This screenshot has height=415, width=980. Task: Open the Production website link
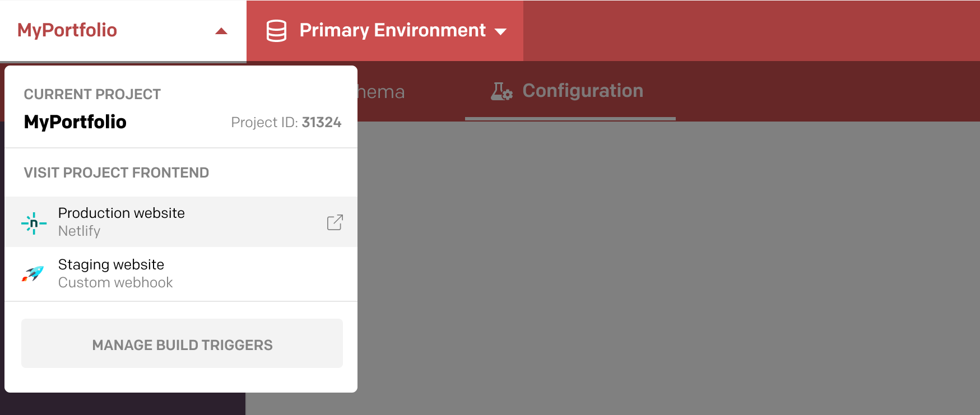tap(121, 213)
